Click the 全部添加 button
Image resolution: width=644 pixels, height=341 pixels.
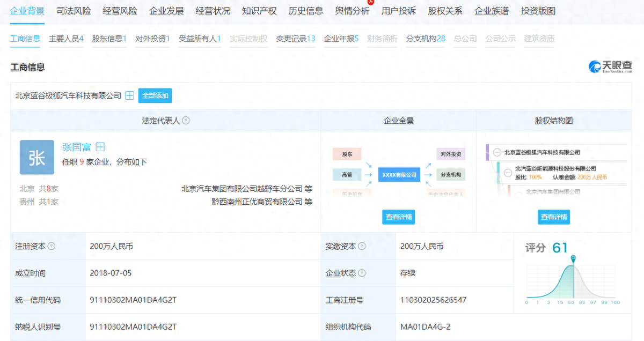tap(155, 96)
